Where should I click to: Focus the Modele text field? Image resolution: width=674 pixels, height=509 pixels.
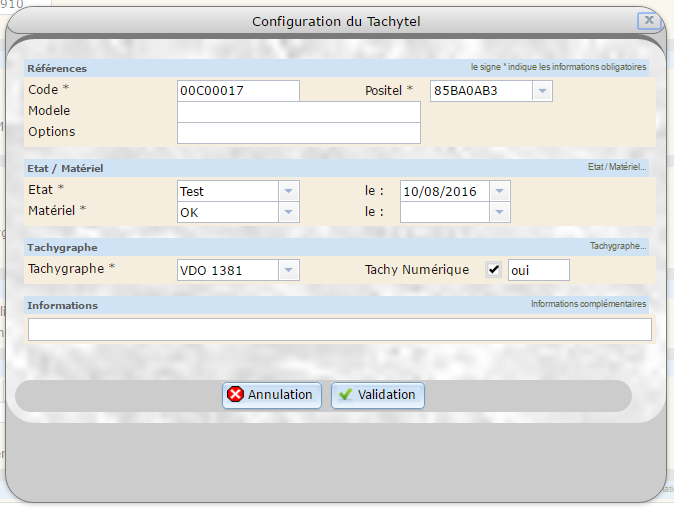click(298, 112)
